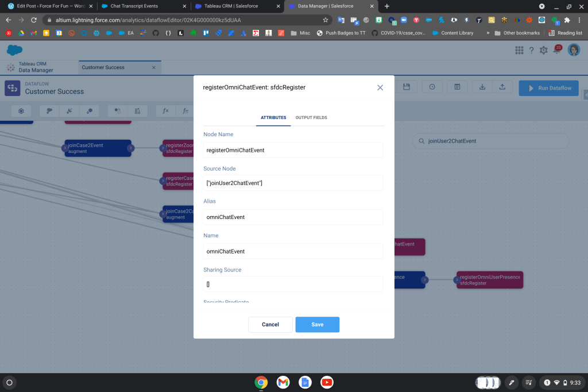588x392 pixels.
Task: Open Gmail from the Chrome OS shelf
Action: click(283, 382)
